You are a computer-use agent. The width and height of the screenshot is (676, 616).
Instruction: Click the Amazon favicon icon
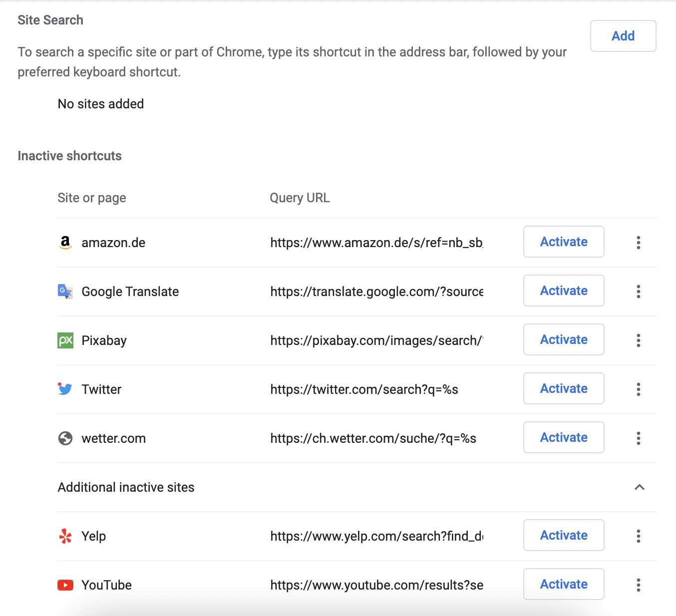point(65,243)
